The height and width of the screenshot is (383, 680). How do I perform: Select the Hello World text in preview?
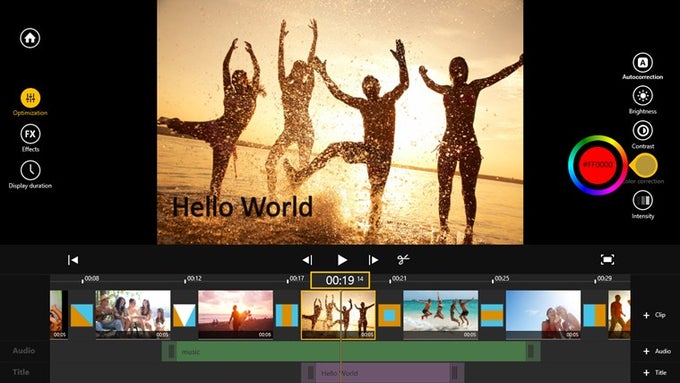pos(242,206)
